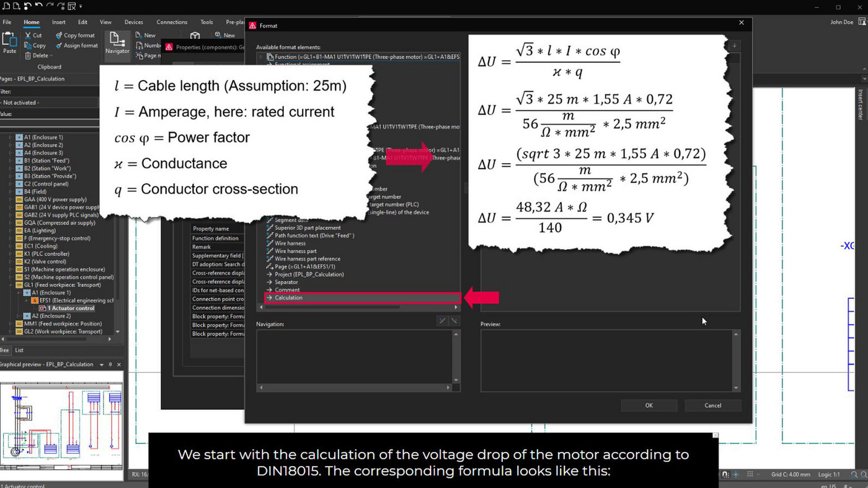
Task: Select the 1 Actuator control page
Action: (71, 308)
